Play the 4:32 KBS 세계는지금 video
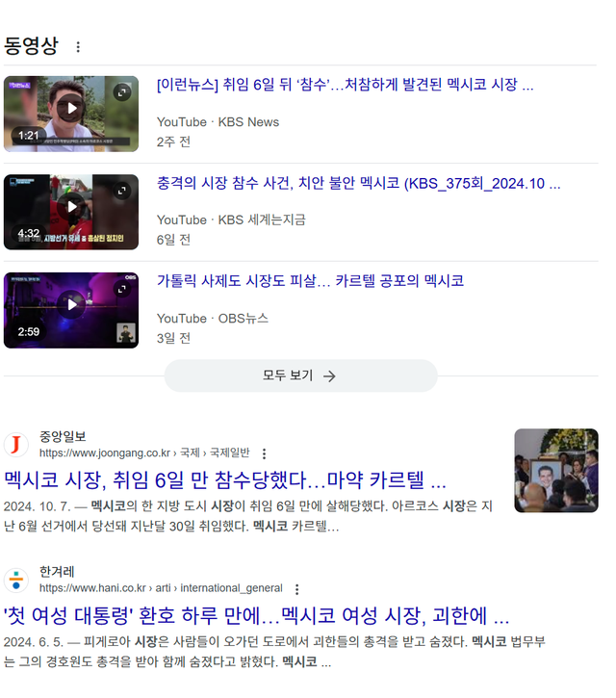616x698 pixels. 70,207
